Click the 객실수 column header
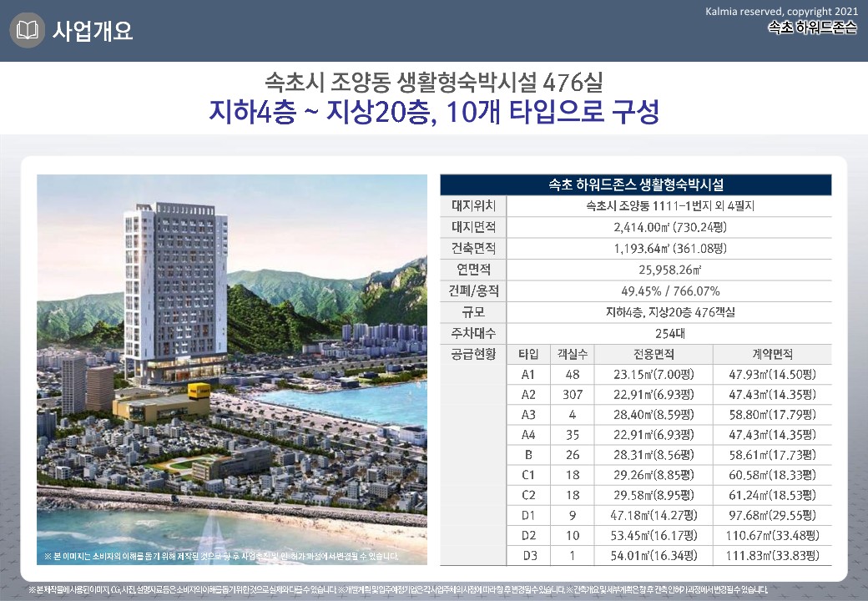The height and width of the screenshot is (601, 868). [x=573, y=354]
